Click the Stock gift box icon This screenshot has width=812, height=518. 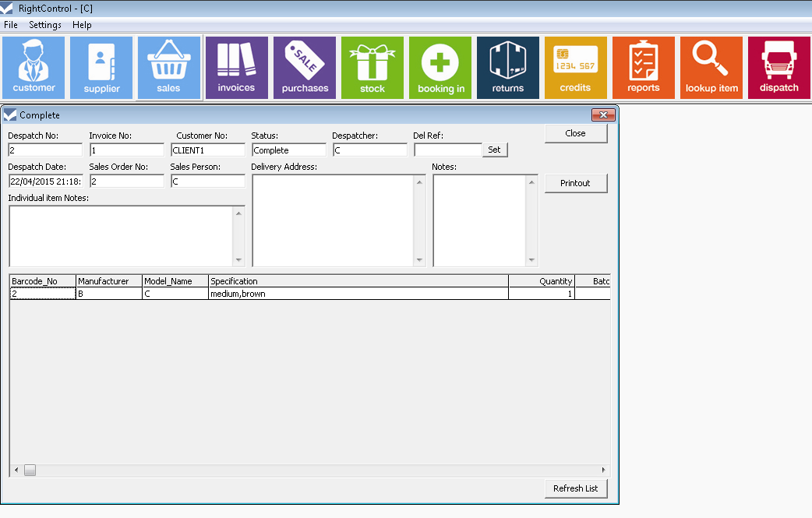pos(372,68)
